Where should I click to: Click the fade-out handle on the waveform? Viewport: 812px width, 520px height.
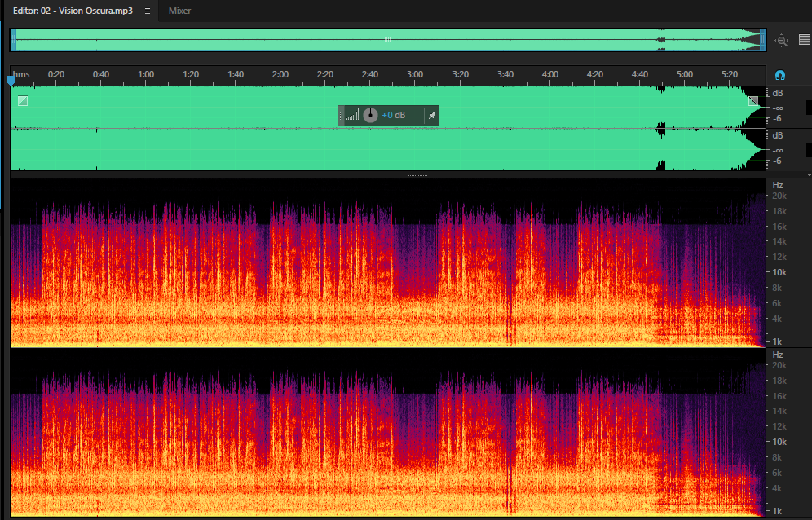click(x=753, y=101)
